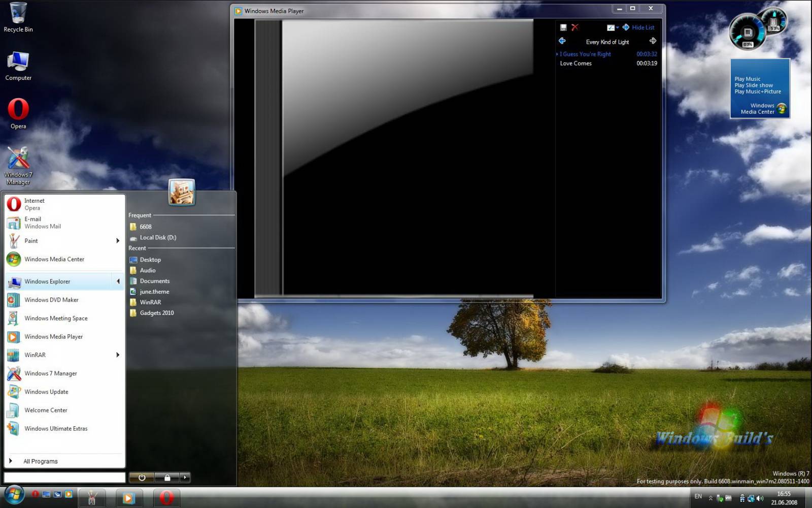Viewport: 812px width, 508px height.
Task: Click Paint taskbar button
Action: click(92, 498)
